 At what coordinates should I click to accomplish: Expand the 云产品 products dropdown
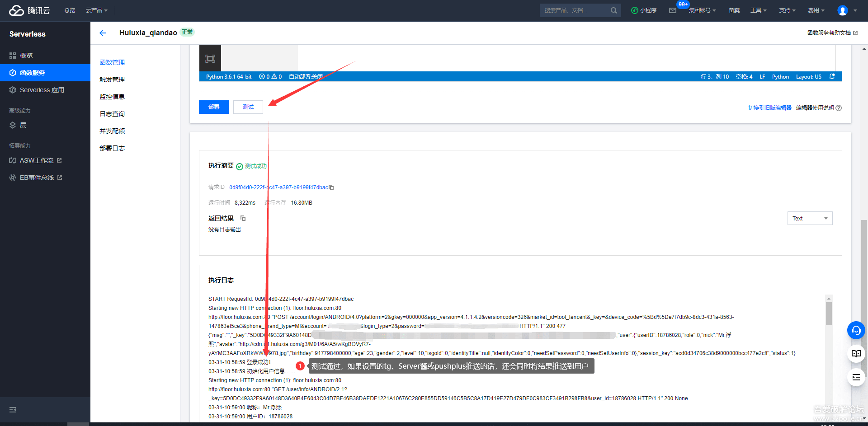pos(97,10)
